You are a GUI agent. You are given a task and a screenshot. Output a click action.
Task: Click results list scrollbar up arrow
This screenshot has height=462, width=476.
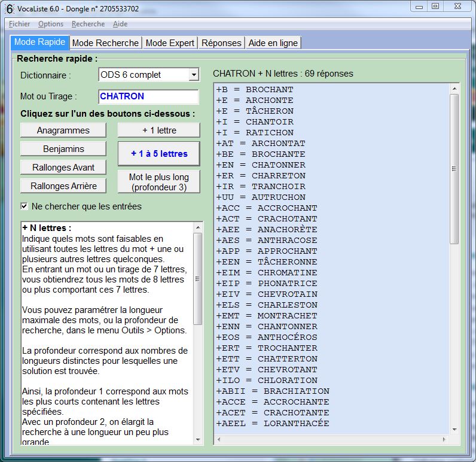tap(454, 89)
